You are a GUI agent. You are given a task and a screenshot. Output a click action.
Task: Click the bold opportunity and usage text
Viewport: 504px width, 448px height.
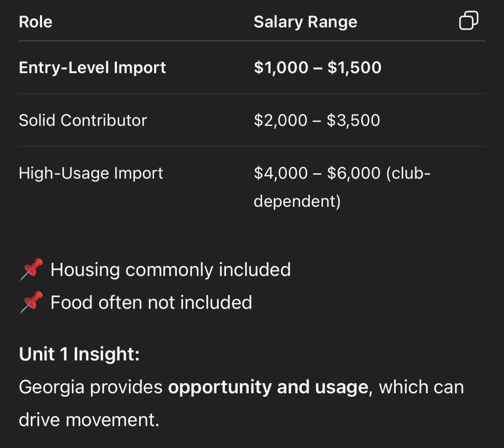coord(268,387)
